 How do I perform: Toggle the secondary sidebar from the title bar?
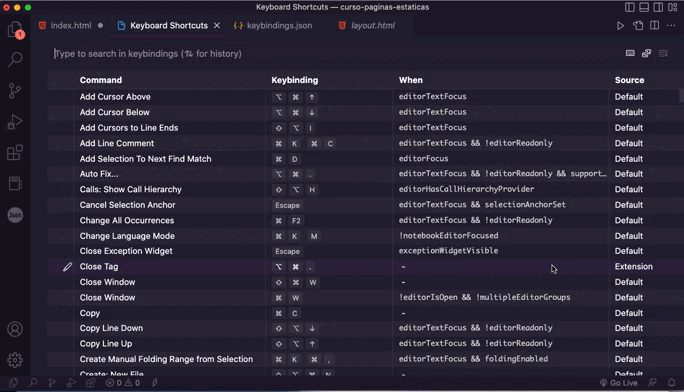click(x=658, y=7)
